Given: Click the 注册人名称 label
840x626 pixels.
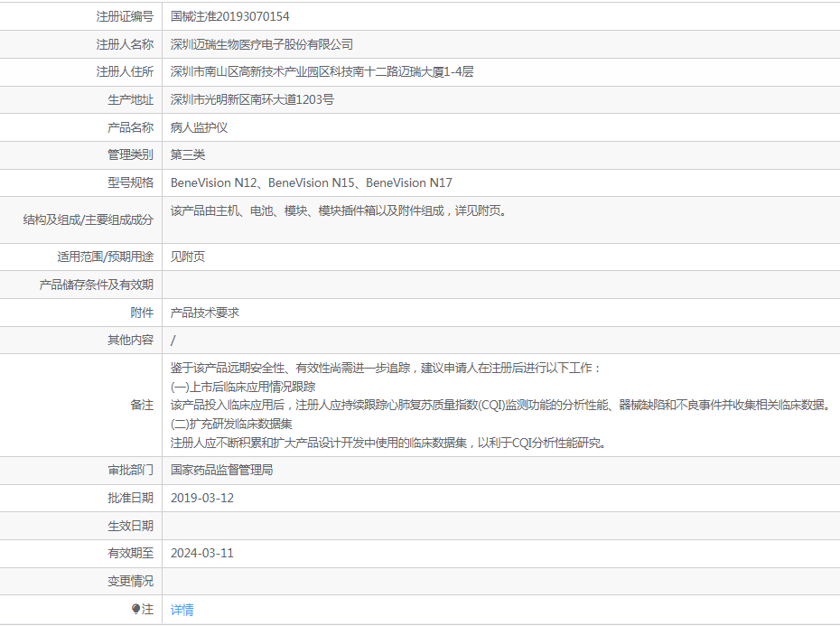Looking at the screenshot, I should pos(125,44).
